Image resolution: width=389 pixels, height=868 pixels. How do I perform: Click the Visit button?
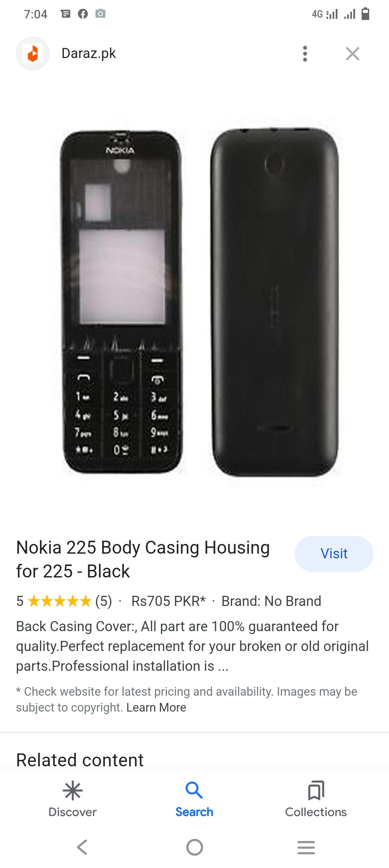[334, 554]
